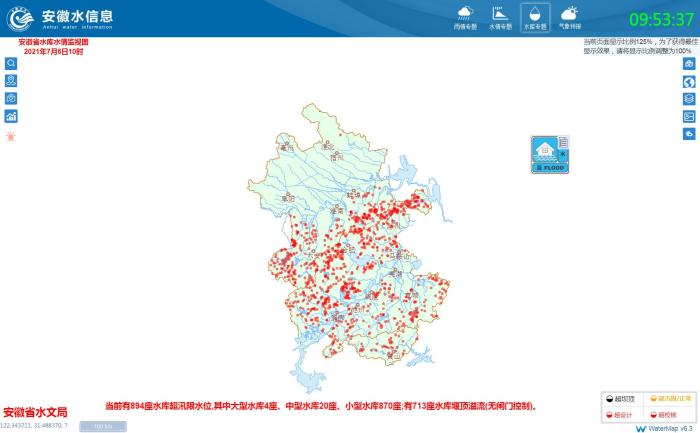Click the map location pin icon
Image resolution: width=700 pixels, height=433 pixels.
(11, 81)
